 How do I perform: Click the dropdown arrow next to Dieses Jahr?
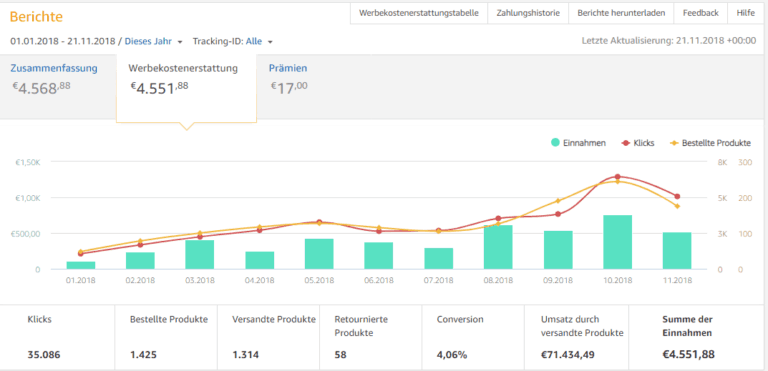(x=180, y=42)
